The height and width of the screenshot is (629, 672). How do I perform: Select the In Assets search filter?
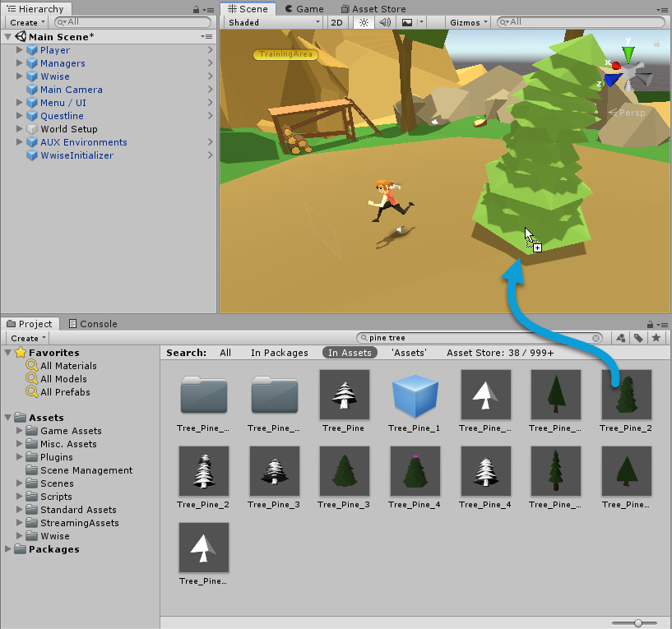pos(349,353)
